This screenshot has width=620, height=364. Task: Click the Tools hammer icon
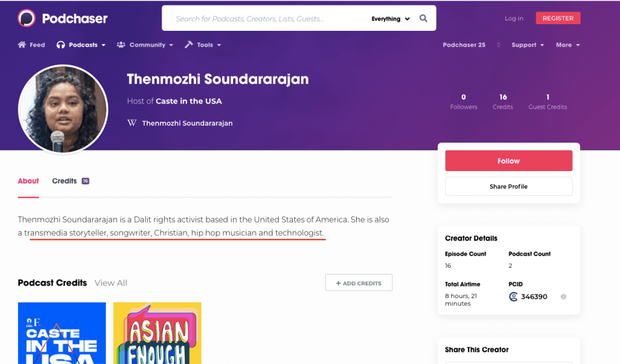point(189,45)
